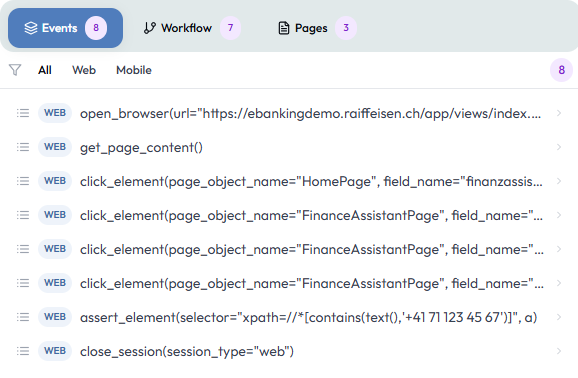Viewport: 578px width, 378px height.
Task: Click the WEB badge on close_session row
Action: pos(55,351)
